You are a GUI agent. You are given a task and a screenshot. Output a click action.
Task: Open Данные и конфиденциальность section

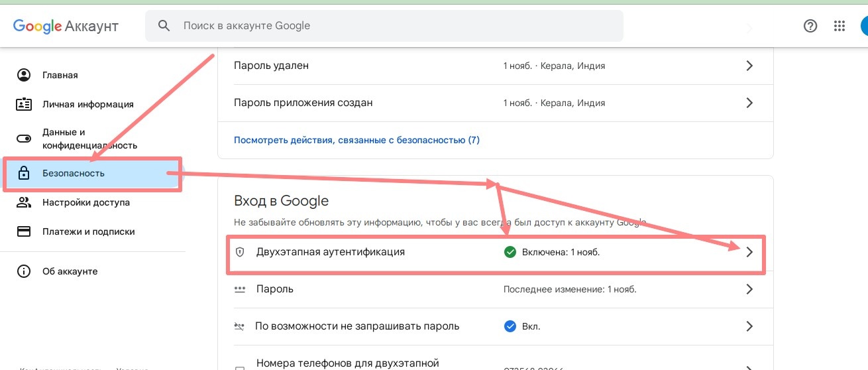point(93,139)
